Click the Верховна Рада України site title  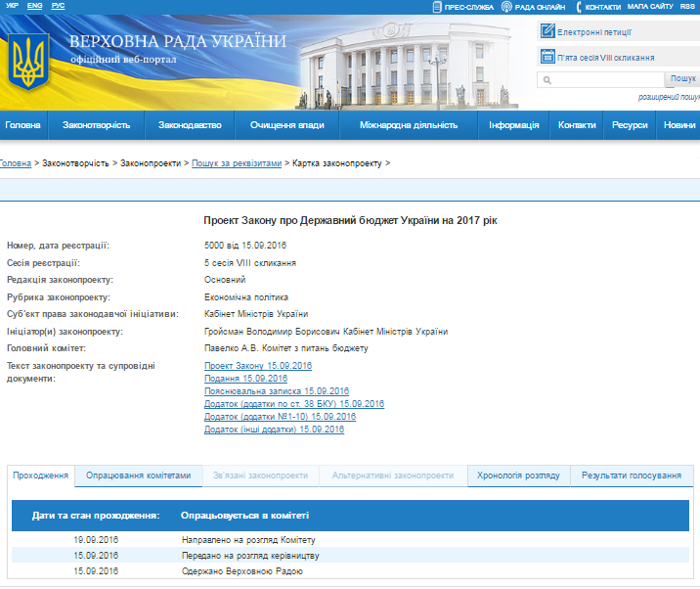[x=178, y=41]
